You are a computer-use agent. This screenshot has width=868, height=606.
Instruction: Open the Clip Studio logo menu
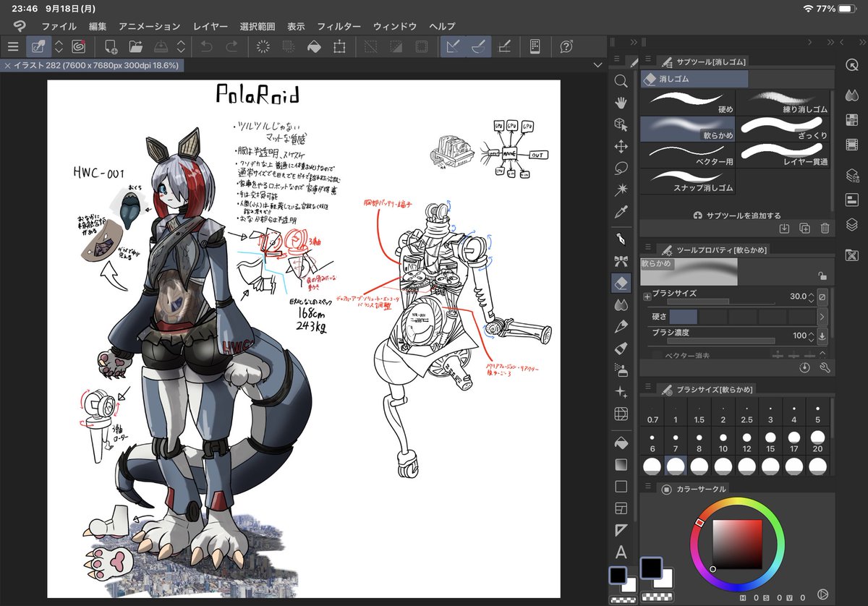(18, 26)
